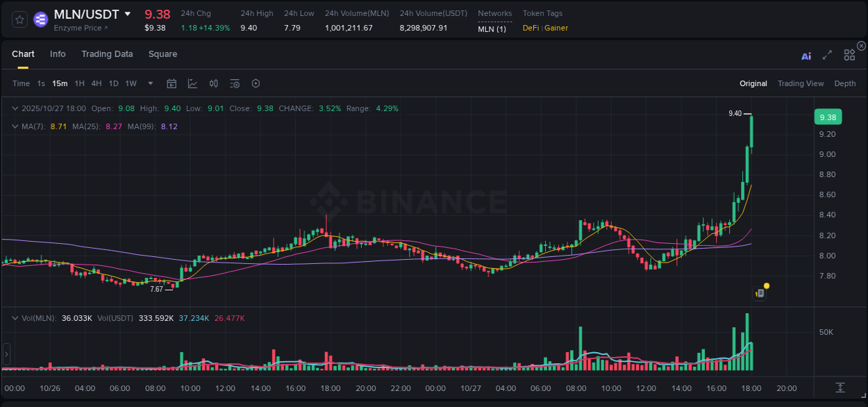Open the candlestick style icon

213,83
